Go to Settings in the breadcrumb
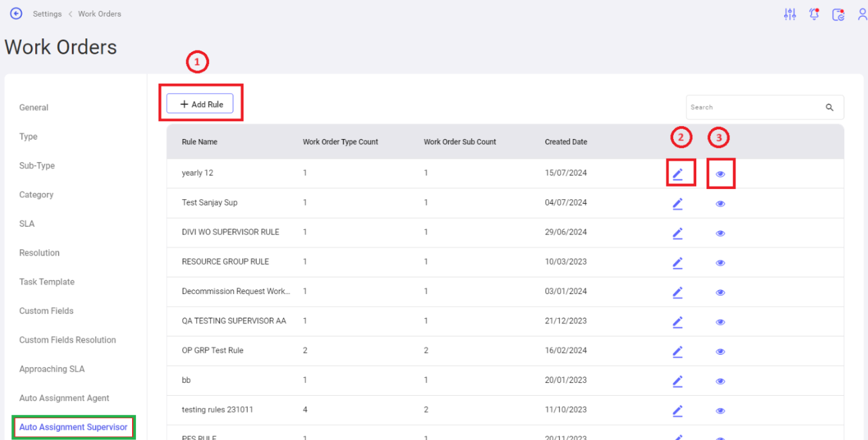Screen dimensions: 868x440 pyautogui.click(x=47, y=13)
